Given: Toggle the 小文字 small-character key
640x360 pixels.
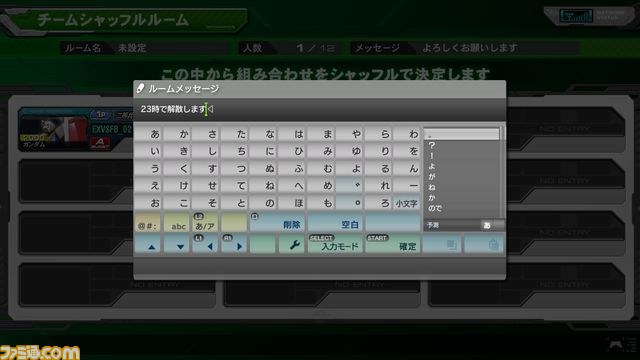Looking at the screenshot, I should (x=407, y=203).
